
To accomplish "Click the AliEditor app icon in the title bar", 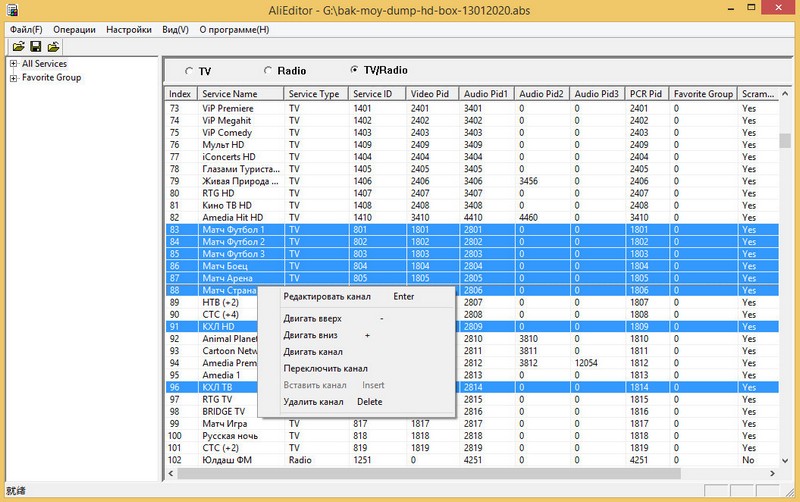I will pos(12,9).
